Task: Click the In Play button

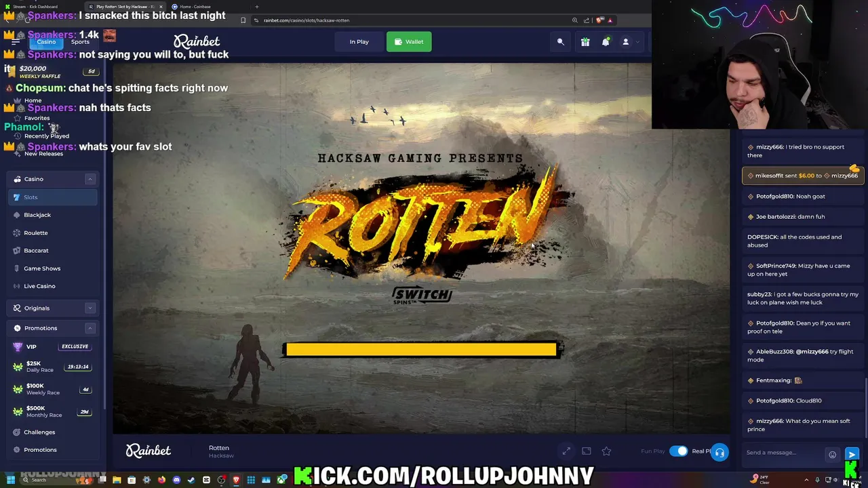Action: (359, 42)
